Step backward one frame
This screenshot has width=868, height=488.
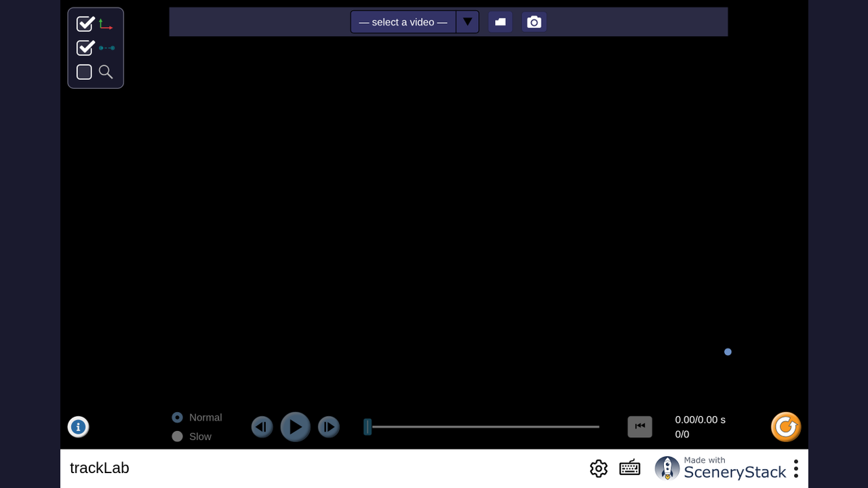(x=262, y=427)
